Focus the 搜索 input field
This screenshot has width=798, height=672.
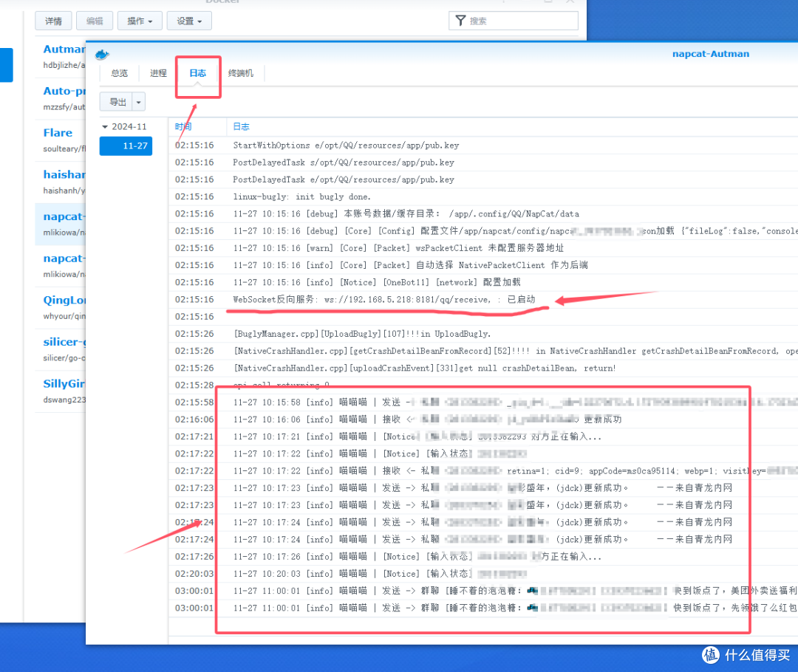click(x=514, y=21)
